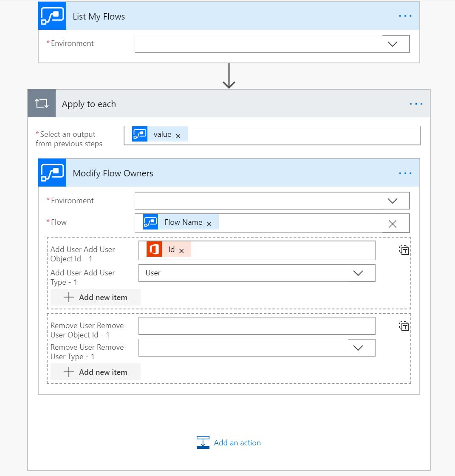455x476 pixels.
Task: Open the Environment dropdown in Modify Flow Owners
Action: click(x=393, y=201)
